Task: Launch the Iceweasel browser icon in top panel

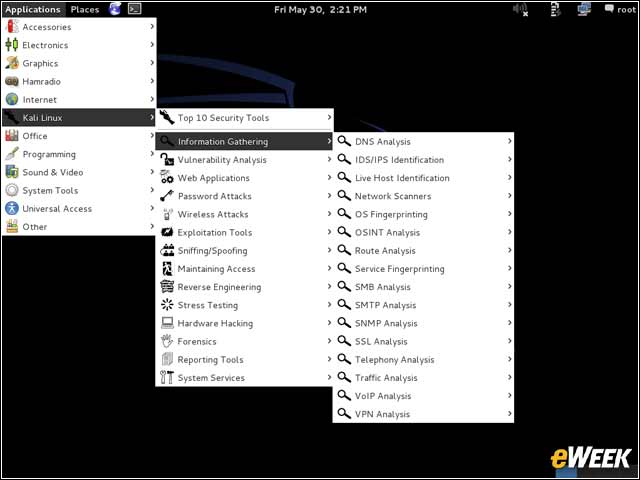Action: pos(115,9)
